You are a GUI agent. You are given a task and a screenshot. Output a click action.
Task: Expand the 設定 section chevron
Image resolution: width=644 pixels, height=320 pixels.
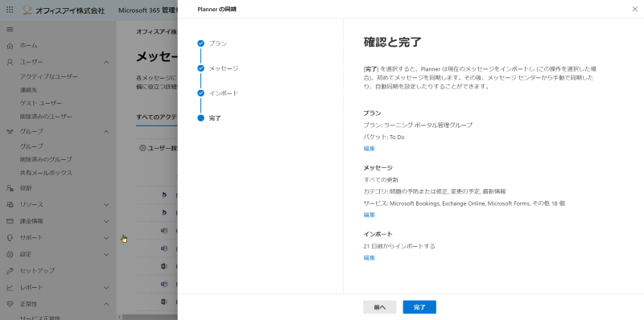coord(106,254)
